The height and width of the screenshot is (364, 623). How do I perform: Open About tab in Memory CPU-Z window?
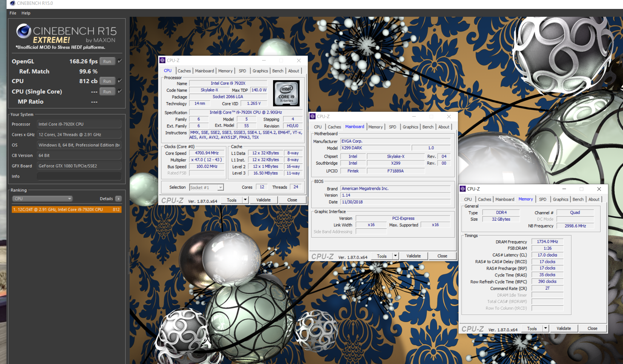[x=594, y=199]
